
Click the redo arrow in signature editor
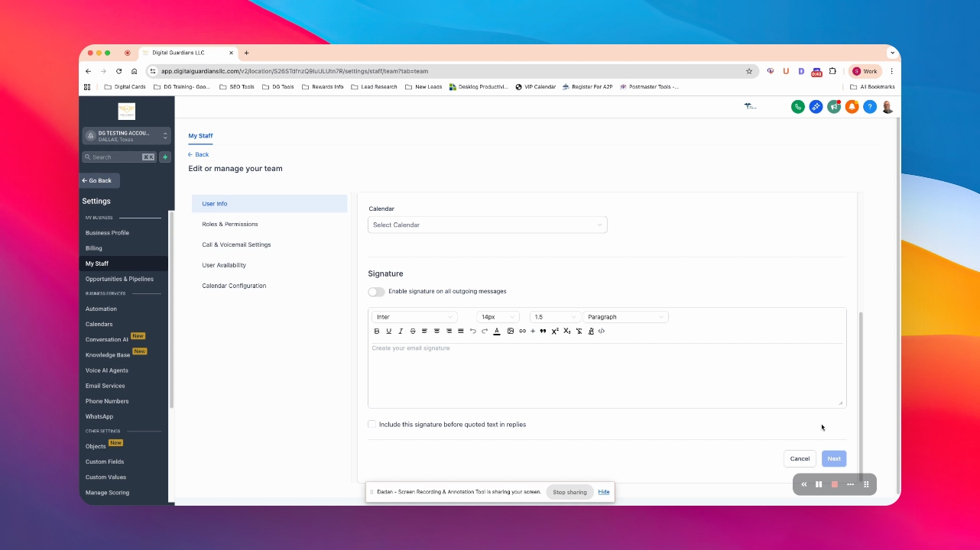[485, 331]
